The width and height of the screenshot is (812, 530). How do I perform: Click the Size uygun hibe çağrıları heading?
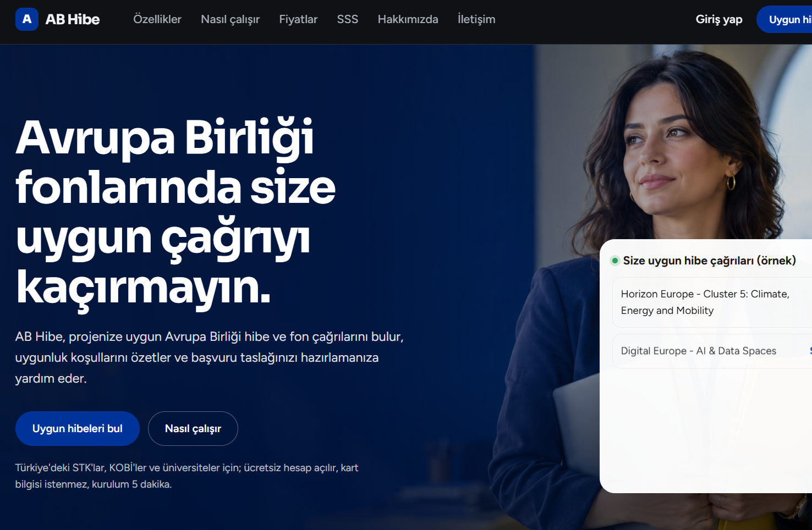(709, 261)
